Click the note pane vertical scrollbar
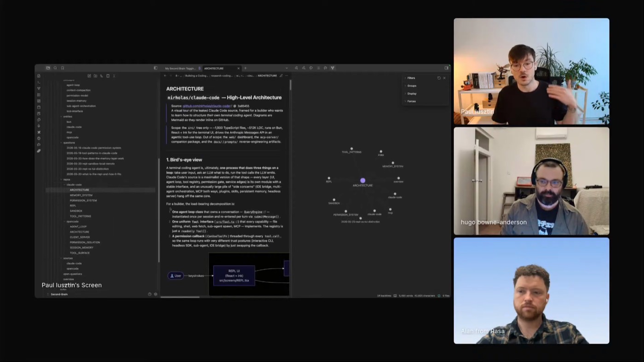Screen dimensions: 644x362 pos(290,85)
